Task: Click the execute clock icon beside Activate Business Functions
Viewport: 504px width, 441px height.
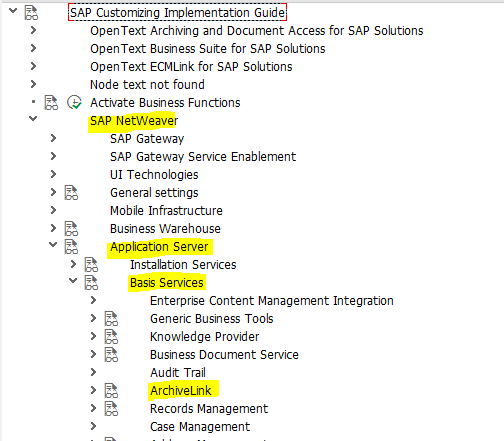Action: 74,102
